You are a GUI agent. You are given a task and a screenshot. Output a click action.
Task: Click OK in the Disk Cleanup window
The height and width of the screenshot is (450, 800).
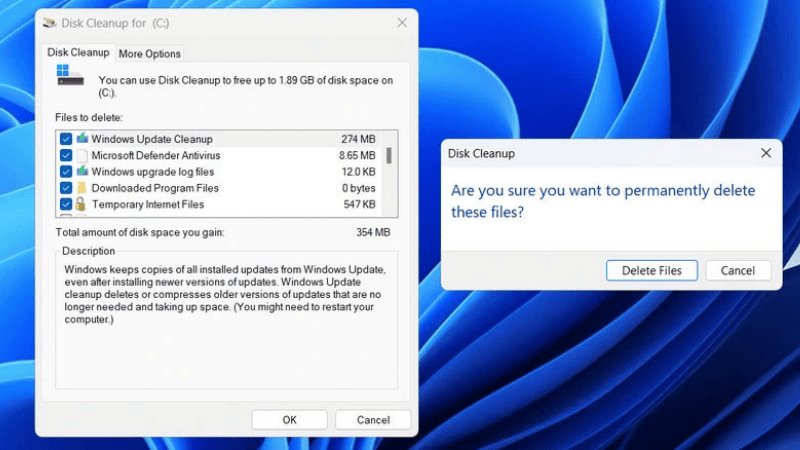pyautogui.click(x=289, y=419)
